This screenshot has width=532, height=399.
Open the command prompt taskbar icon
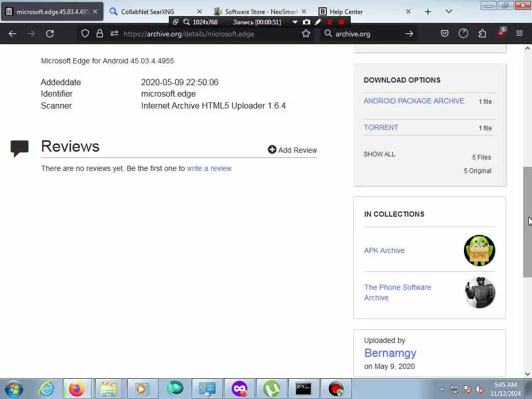click(x=303, y=389)
